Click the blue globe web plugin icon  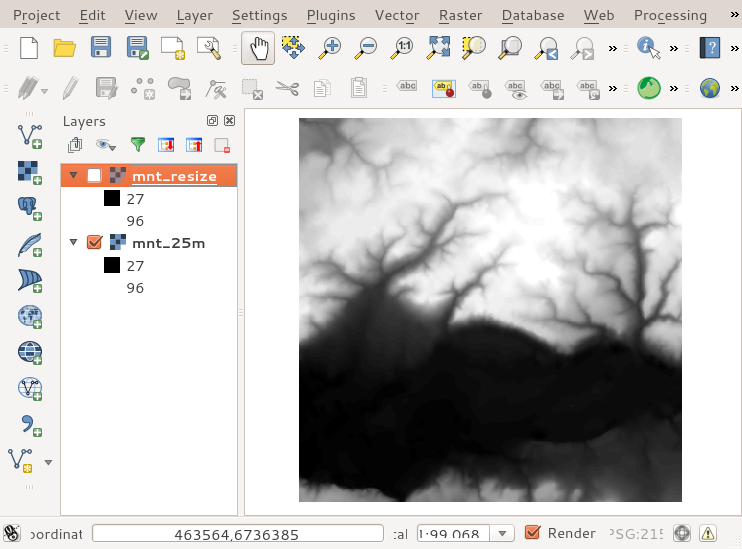(710, 88)
